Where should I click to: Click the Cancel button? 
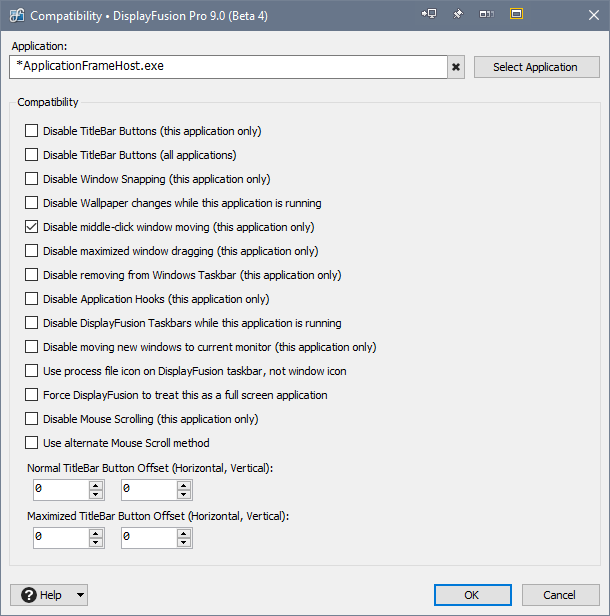[x=560, y=595]
